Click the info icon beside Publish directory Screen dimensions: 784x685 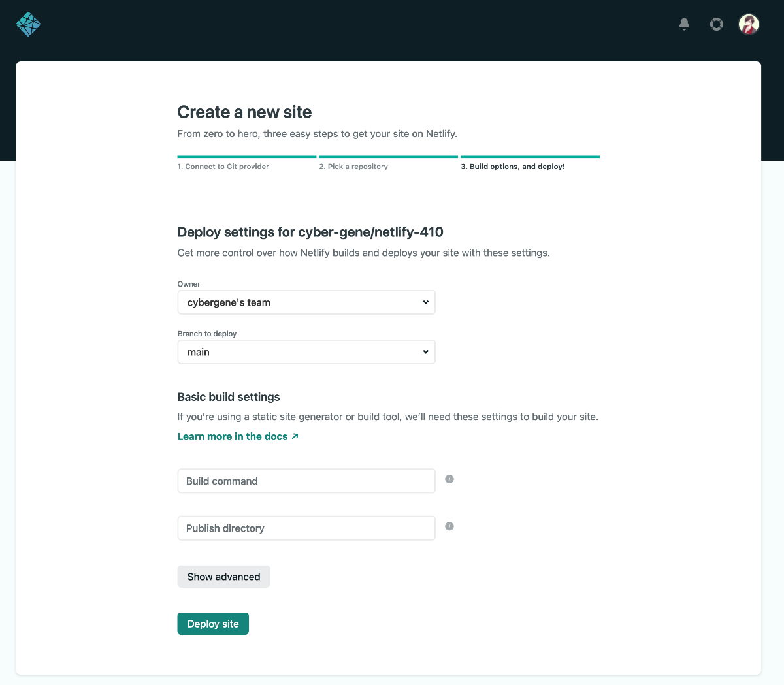[449, 526]
